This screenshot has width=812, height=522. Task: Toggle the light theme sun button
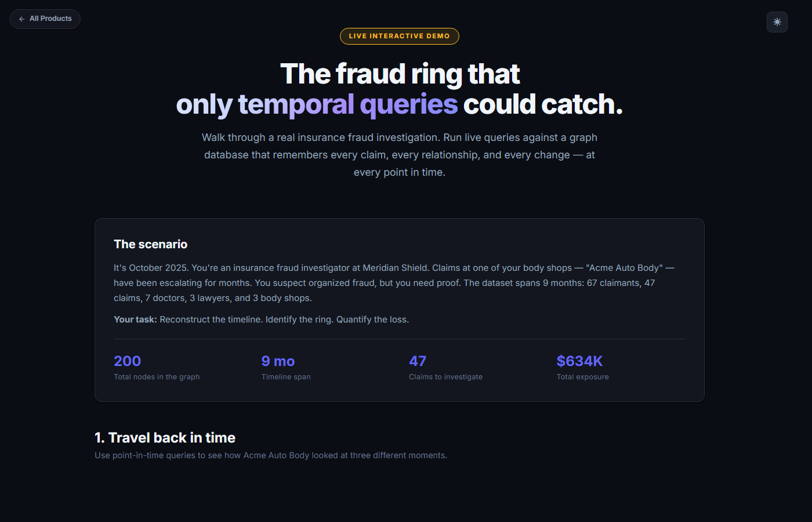pyautogui.click(x=777, y=22)
